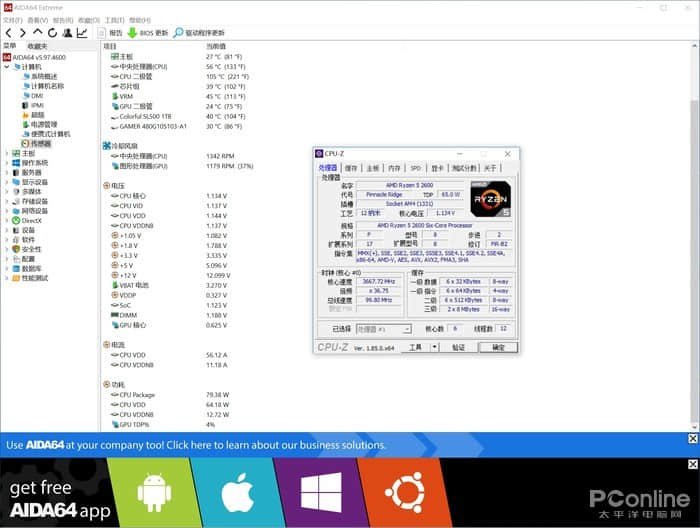Click the sensor list vertical scrollbar
The height and width of the screenshot is (528, 700).
695,237
